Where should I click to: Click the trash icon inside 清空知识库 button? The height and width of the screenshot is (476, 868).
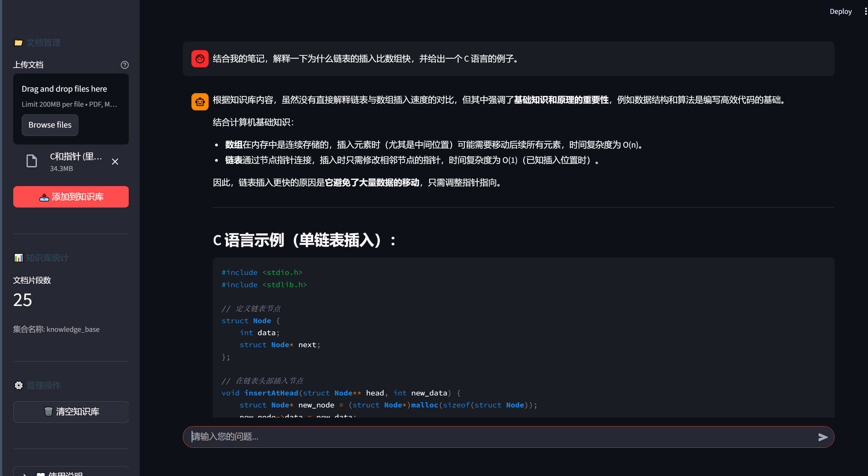click(x=49, y=412)
